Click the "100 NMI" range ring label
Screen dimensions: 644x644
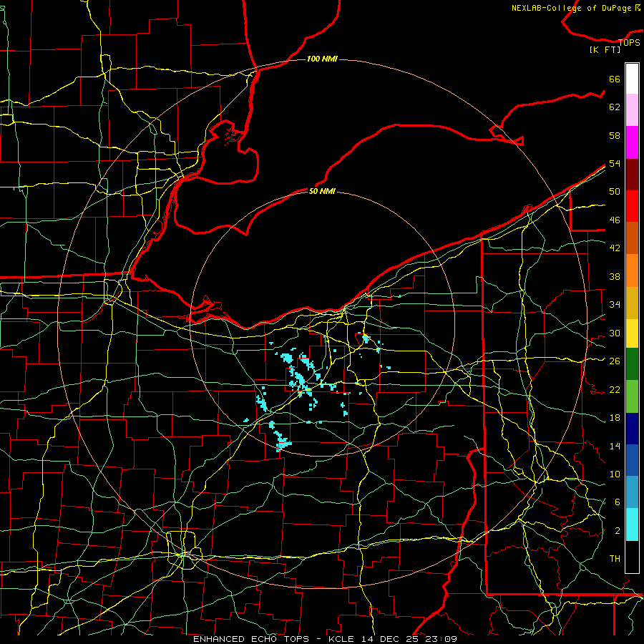tap(322, 59)
